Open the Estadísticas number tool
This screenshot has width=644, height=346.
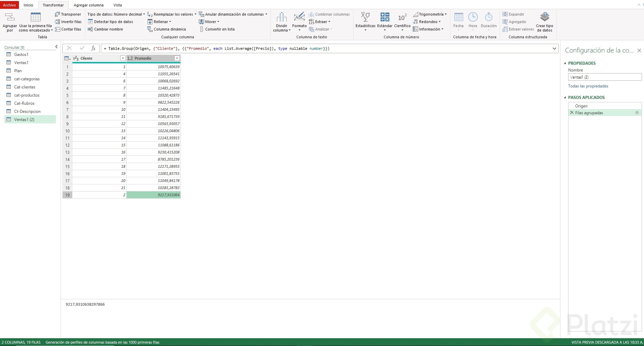[365, 22]
